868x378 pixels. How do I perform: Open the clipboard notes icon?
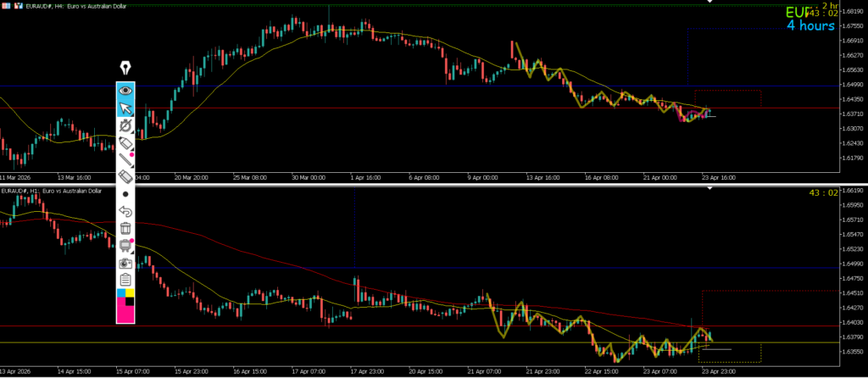(125, 280)
